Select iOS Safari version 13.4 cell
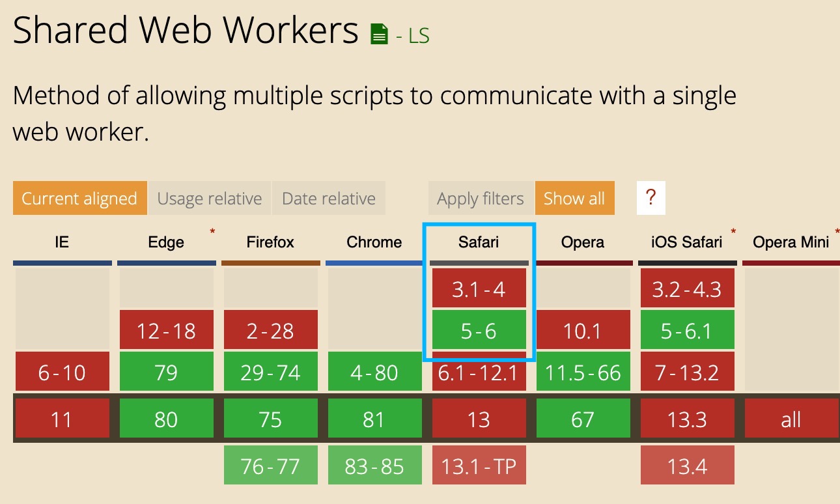The height and width of the screenshot is (504, 840). [x=687, y=466]
